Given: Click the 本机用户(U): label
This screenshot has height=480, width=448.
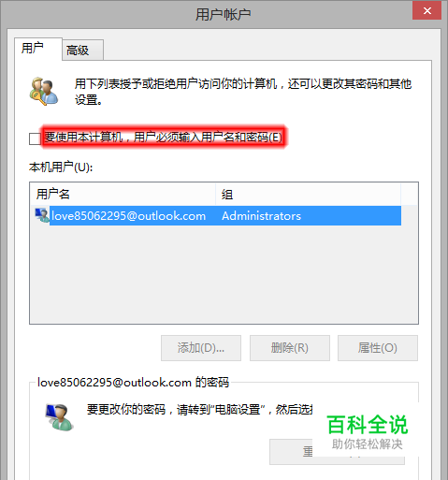Looking at the screenshot, I should pyautogui.click(x=61, y=167).
